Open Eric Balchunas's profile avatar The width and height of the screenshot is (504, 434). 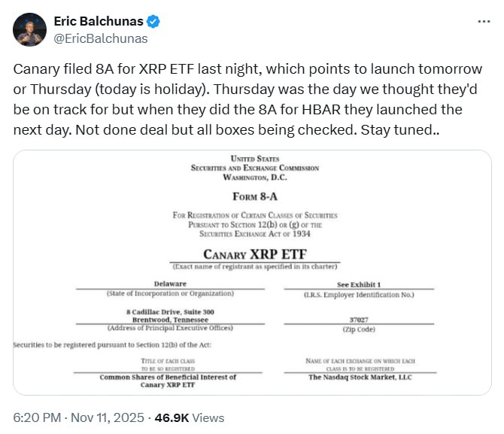30,29
